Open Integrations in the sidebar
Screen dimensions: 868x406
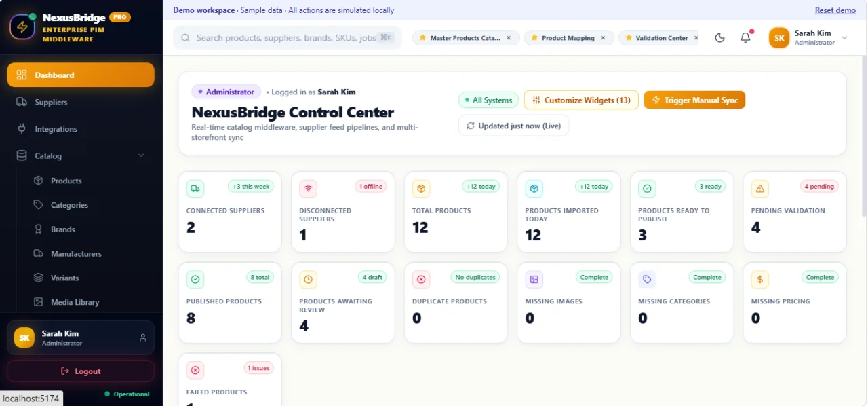point(81,129)
